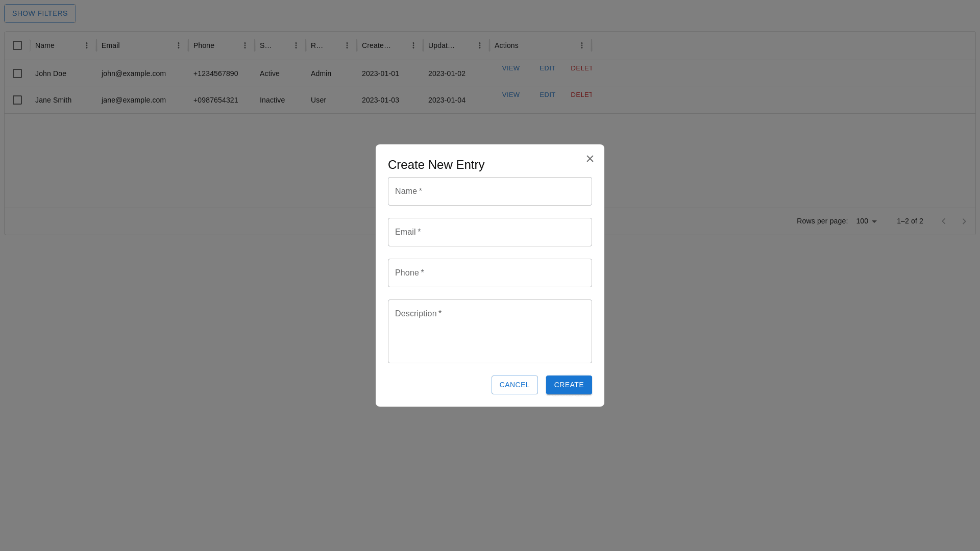Toggle the select-all rows checkbox
The image size is (980, 551).
point(17,45)
